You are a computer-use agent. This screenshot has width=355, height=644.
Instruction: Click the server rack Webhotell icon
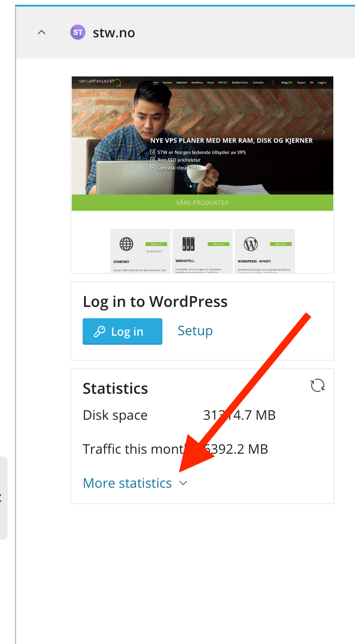pos(188,244)
